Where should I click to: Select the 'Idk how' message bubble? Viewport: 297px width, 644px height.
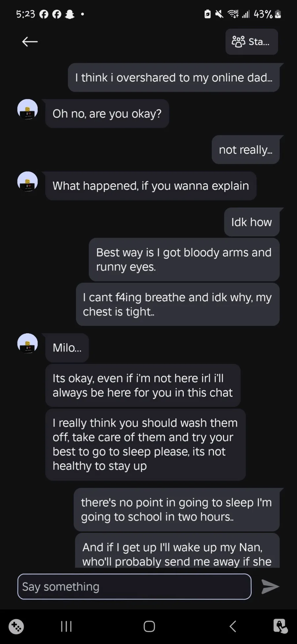[x=251, y=222]
